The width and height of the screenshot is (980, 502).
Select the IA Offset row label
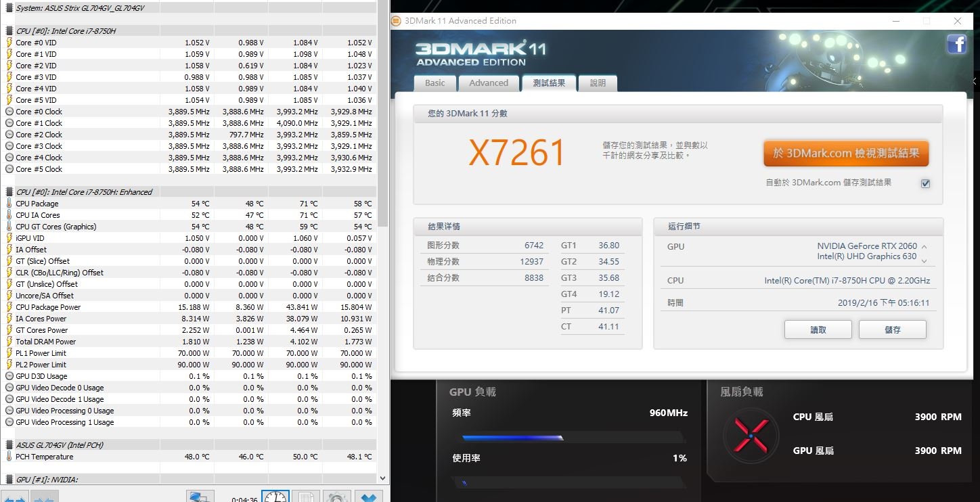click(31, 250)
